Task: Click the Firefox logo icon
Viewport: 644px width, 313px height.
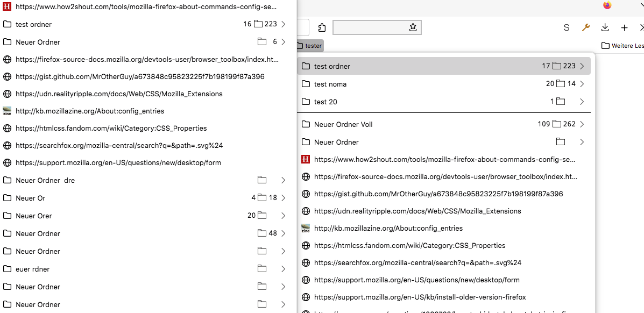Action: click(607, 5)
